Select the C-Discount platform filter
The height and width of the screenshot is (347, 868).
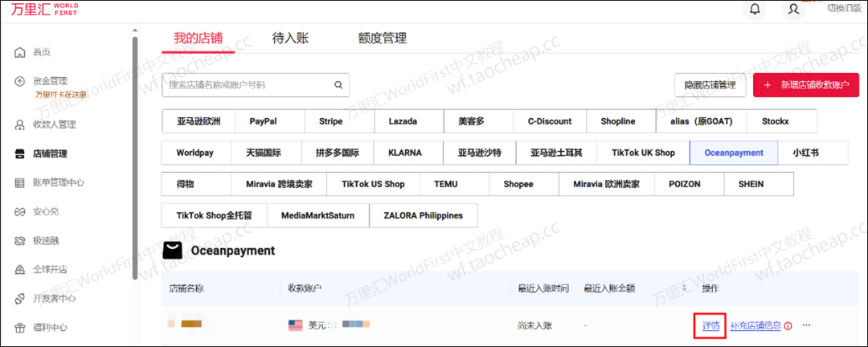[550, 121]
